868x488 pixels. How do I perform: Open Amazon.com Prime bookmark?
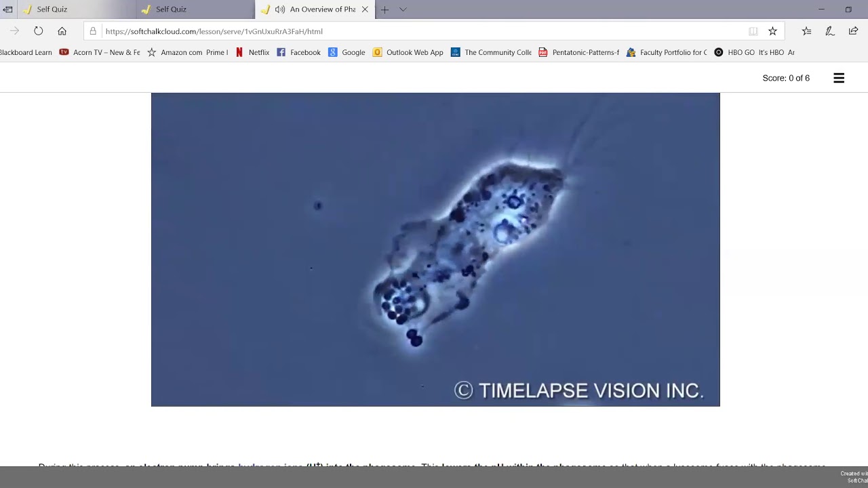click(x=188, y=52)
